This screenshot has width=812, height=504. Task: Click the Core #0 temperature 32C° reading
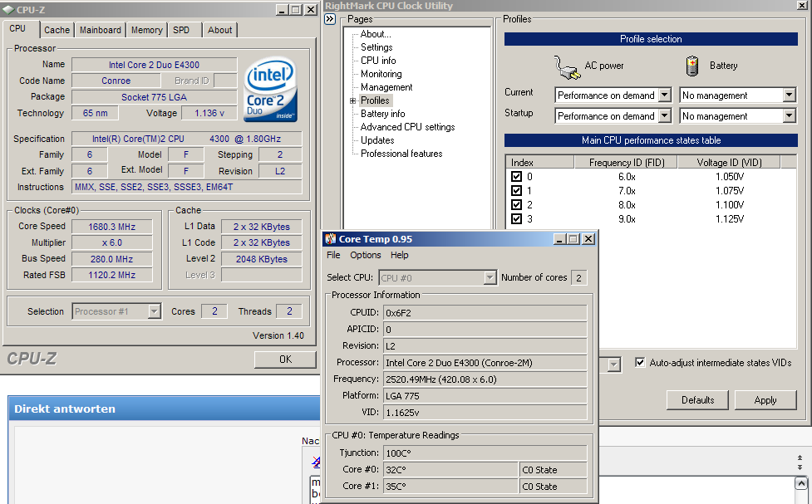click(450, 470)
